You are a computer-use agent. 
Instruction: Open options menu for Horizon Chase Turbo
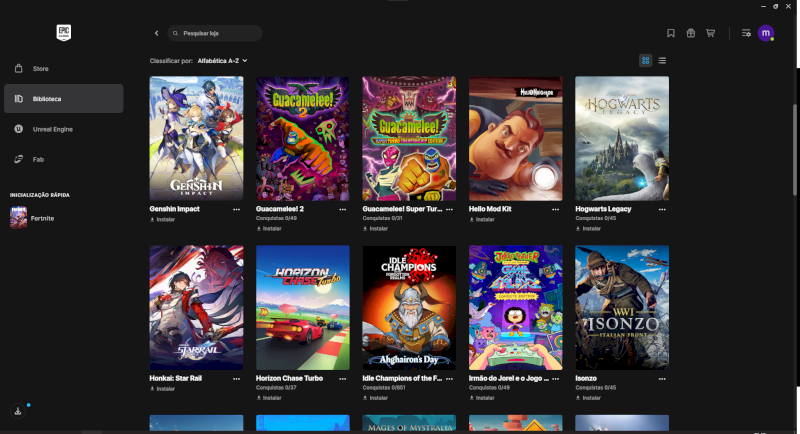pos(342,379)
